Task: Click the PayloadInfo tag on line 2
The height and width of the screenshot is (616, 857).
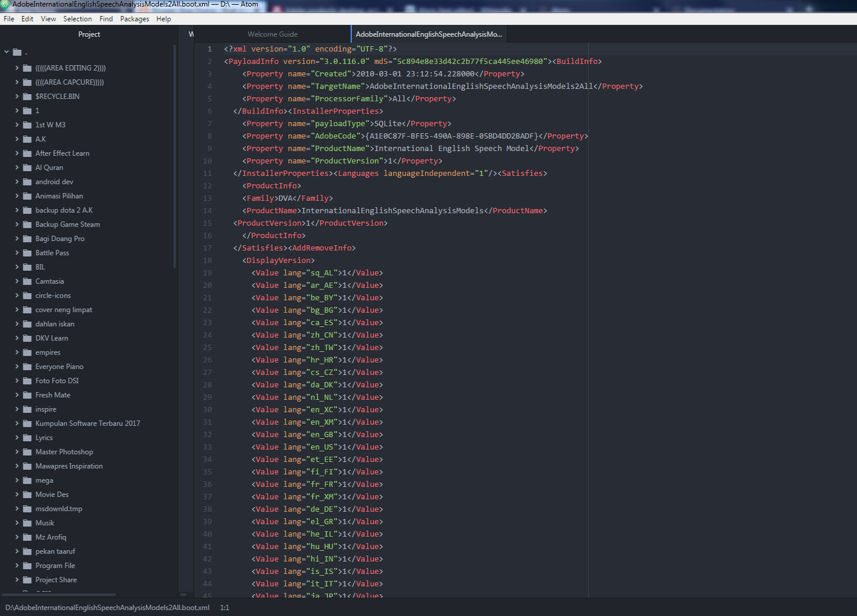Action: (x=253, y=62)
